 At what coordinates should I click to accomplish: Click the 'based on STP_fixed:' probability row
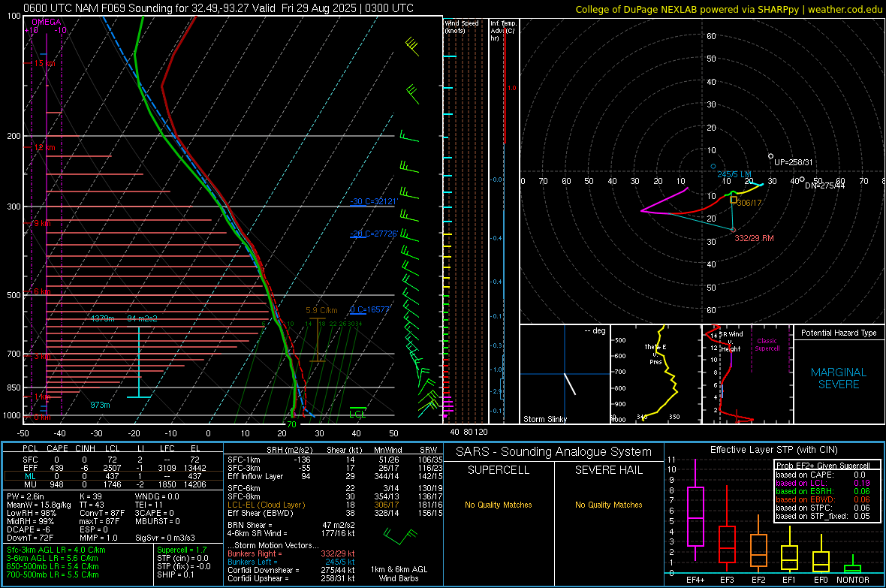coord(823,516)
